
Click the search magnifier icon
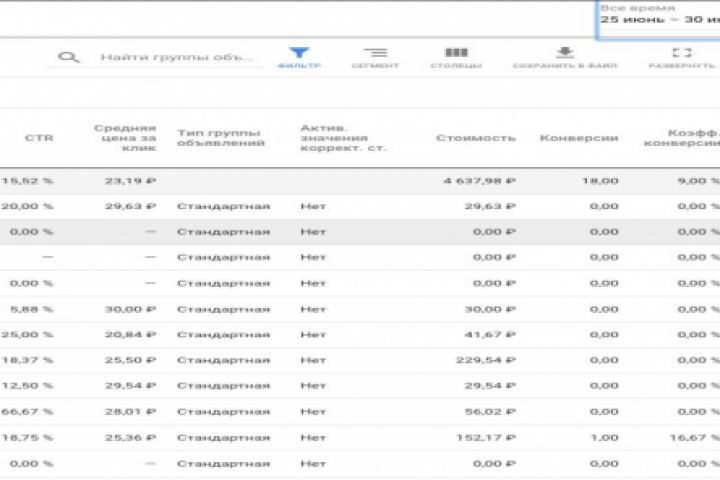[68, 57]
